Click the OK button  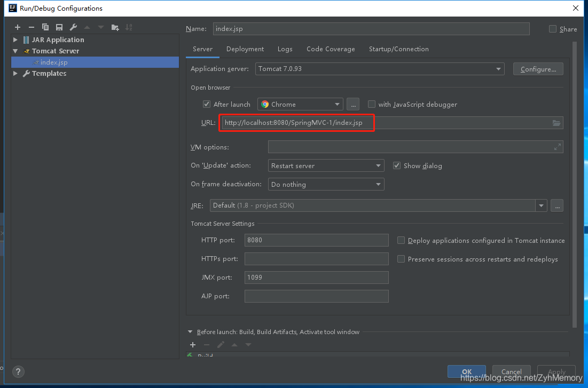click(466, 371)
